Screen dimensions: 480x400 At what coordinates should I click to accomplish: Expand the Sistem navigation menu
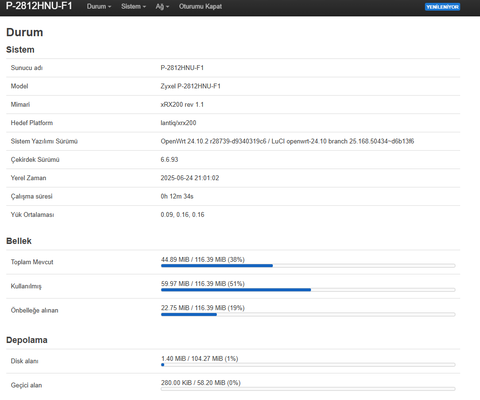133,6
